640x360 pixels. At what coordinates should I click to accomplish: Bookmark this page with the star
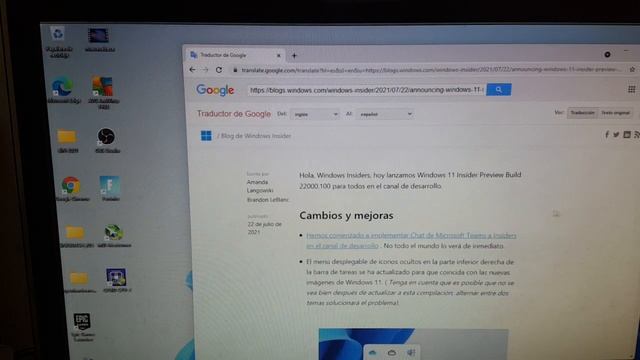tap(632, 69)
